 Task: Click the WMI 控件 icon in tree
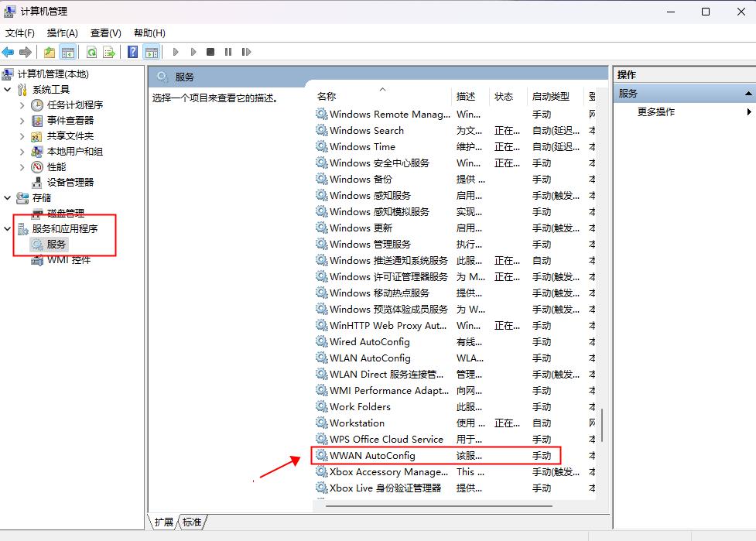(37, 260)
